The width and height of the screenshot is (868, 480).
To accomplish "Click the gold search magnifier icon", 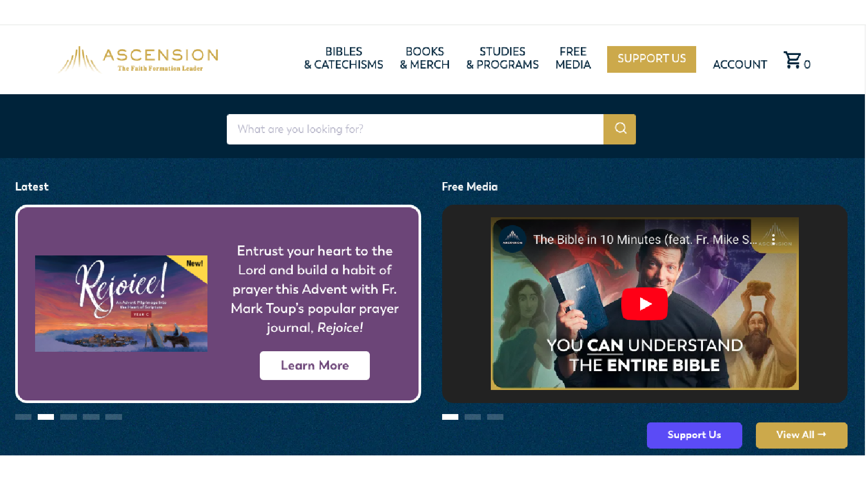I will tap(620, 129).
